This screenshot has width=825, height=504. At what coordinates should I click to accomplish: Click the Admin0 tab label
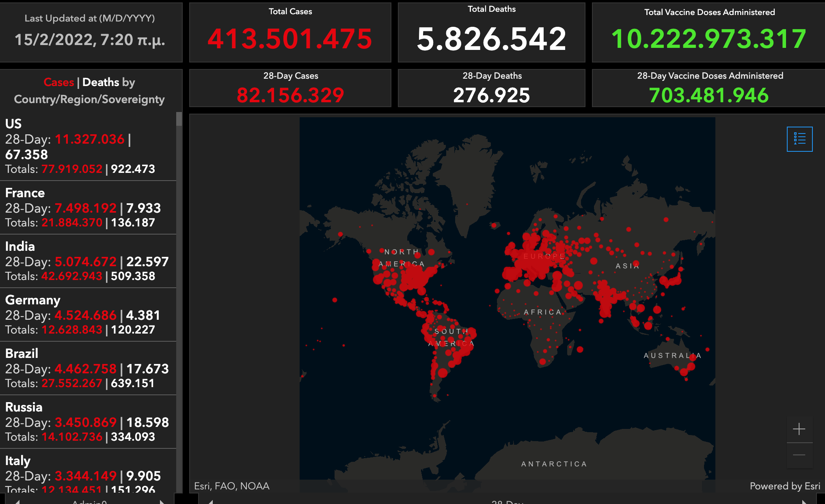pos(89,502)
